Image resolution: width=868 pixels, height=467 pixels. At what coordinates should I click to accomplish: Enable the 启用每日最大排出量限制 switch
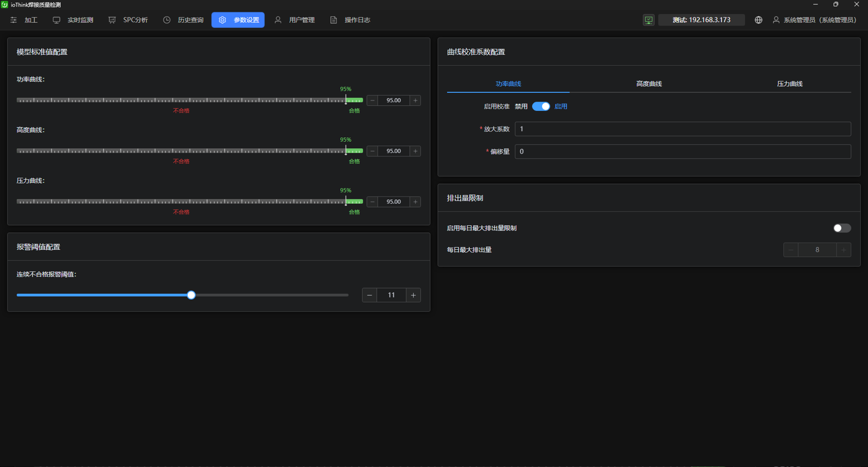(x=842, y=228)
